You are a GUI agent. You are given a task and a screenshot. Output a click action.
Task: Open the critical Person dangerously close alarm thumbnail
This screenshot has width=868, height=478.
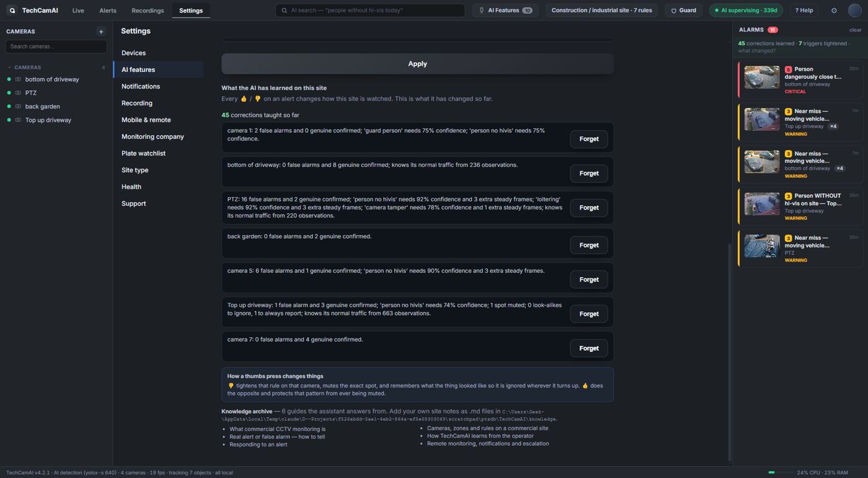tap(762, 77)
